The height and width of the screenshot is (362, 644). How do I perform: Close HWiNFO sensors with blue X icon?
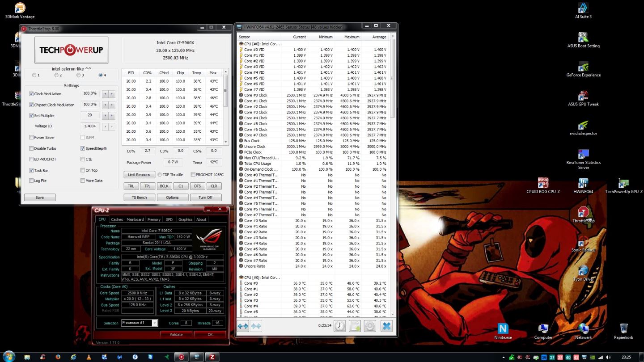386,326
